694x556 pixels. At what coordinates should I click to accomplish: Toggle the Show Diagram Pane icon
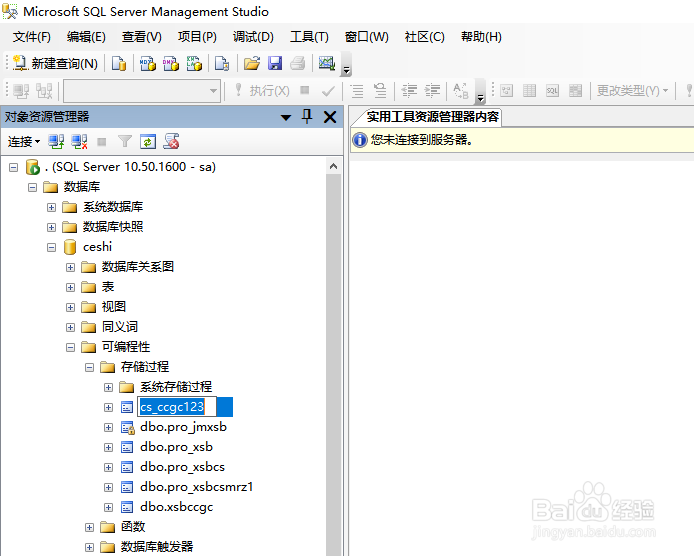506,91
